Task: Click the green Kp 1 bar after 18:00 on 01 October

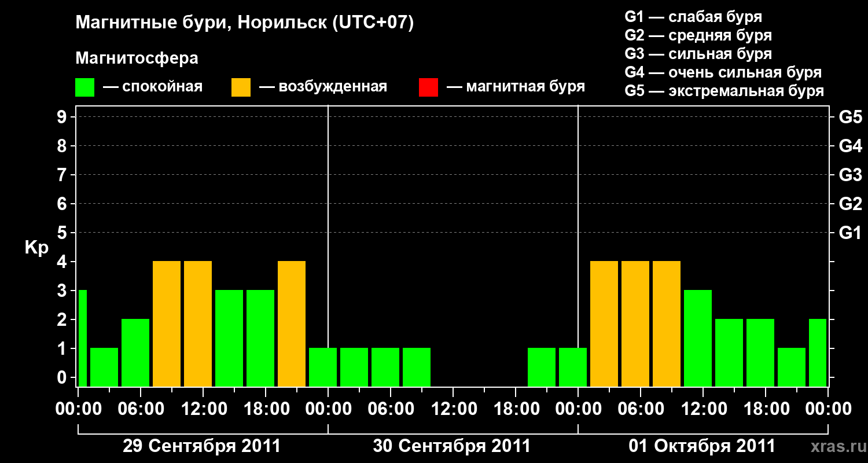Action: [792, 367]
